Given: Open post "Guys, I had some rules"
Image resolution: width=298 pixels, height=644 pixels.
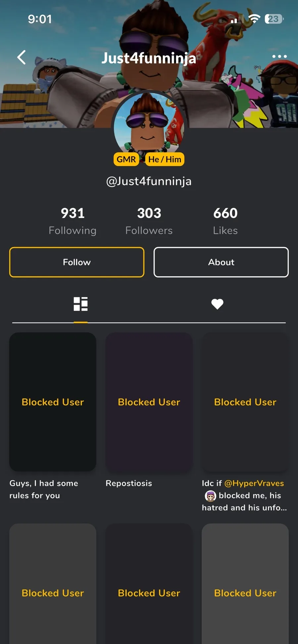Looking at the screenshot, I should pos(53,402).
